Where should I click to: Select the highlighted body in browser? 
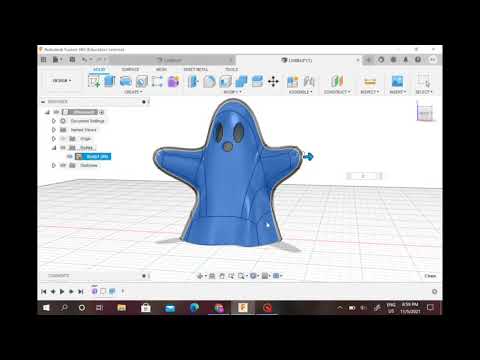click(93, 156)
